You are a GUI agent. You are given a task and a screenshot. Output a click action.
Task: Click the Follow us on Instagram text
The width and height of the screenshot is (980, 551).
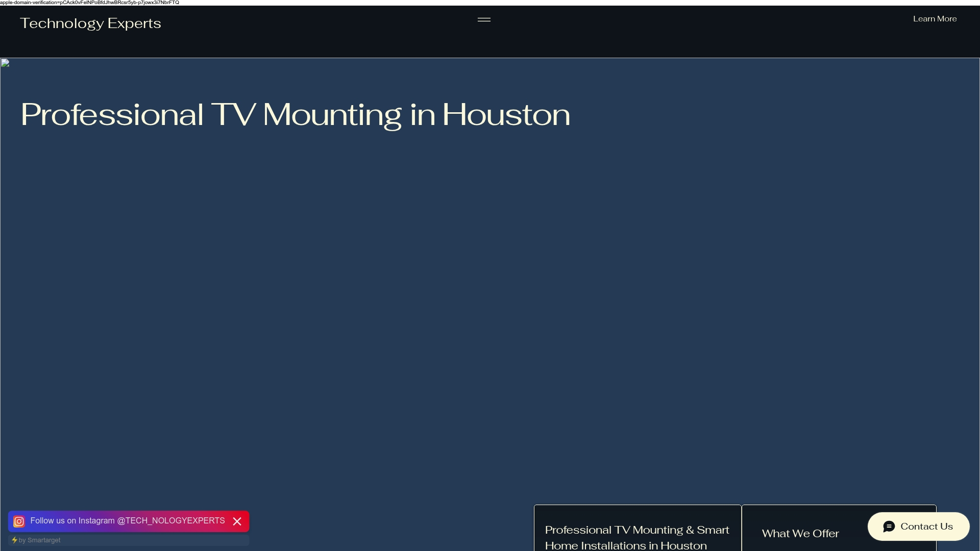click(x=72, y=521)
